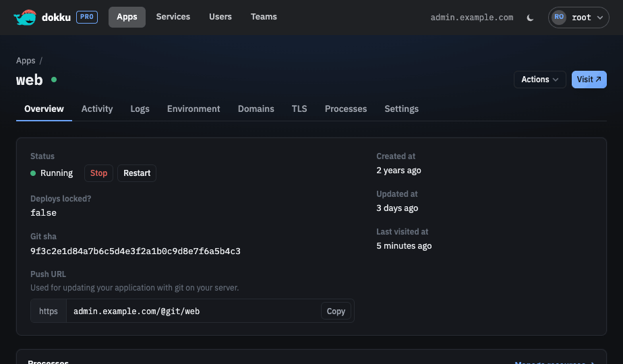Switch to the Activity tab

pos(97,109)
